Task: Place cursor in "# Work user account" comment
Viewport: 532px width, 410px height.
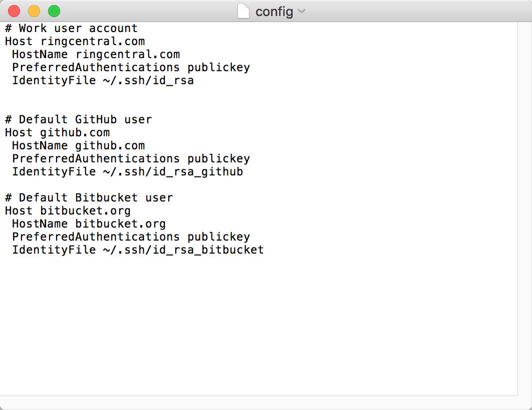Action: [x=71, y=28]
